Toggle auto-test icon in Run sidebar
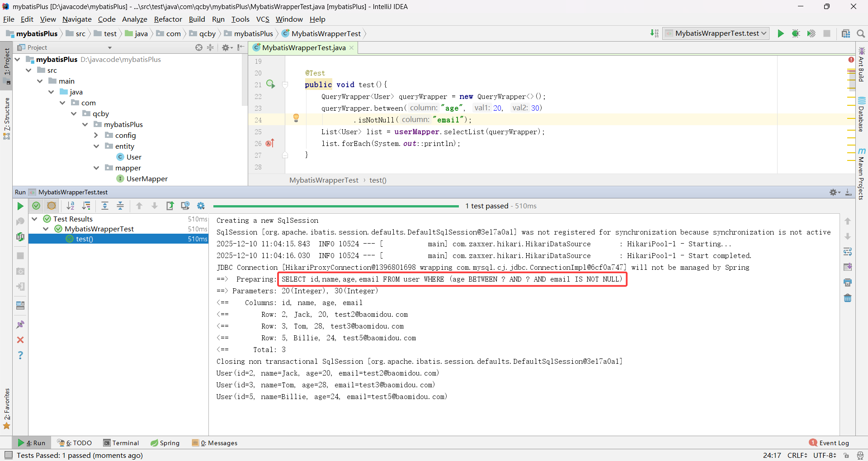Image resolution: width=868 pixels, height=461 pixels. (x=20, y=236)
